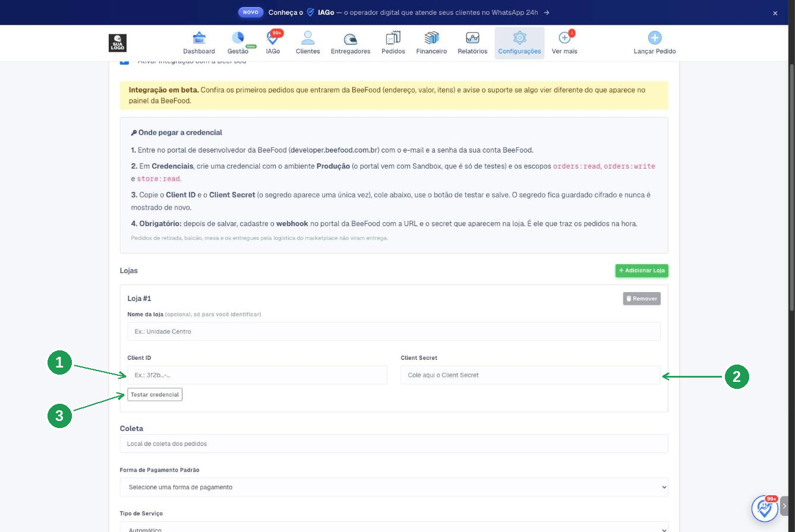The height and width of the screenshot is (532, 795).
Task: Open the floating IAGo chat widget
Action: 765,508
